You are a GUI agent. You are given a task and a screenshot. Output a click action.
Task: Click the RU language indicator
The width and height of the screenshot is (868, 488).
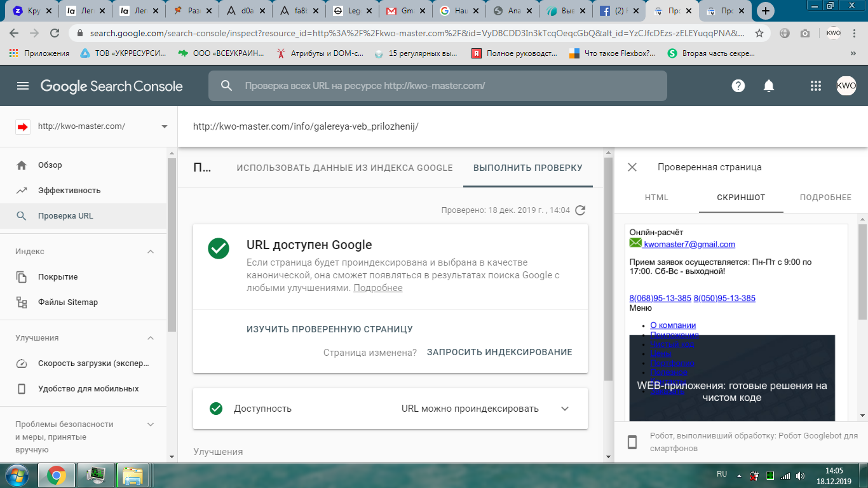[722, 474]
